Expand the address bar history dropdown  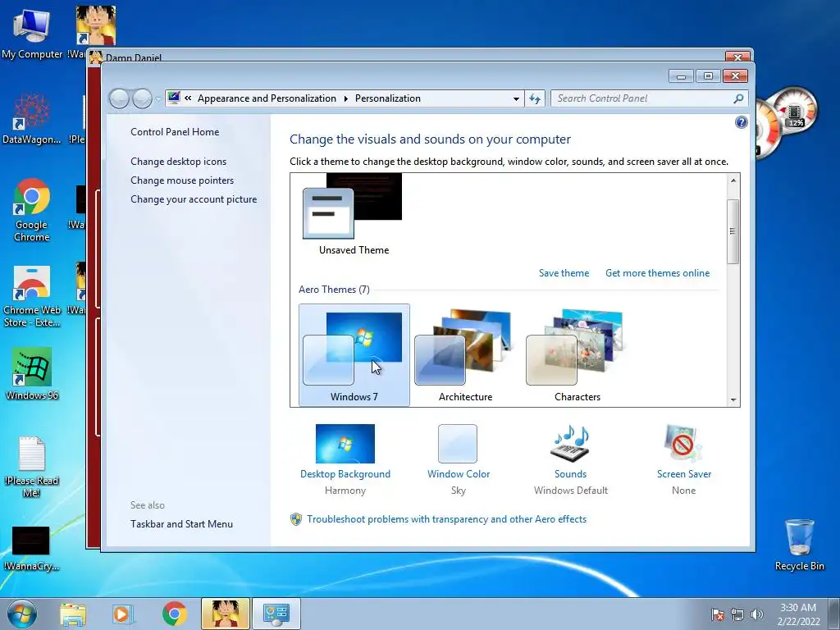coord(516,98)
